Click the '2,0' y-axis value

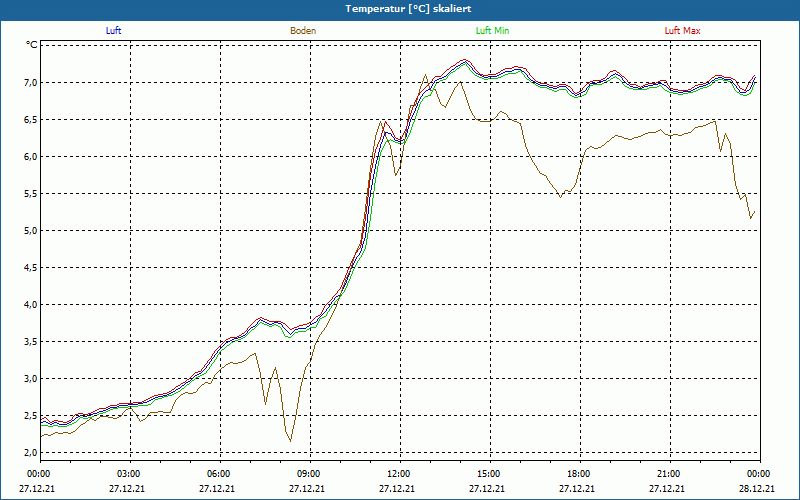[31, 453]
